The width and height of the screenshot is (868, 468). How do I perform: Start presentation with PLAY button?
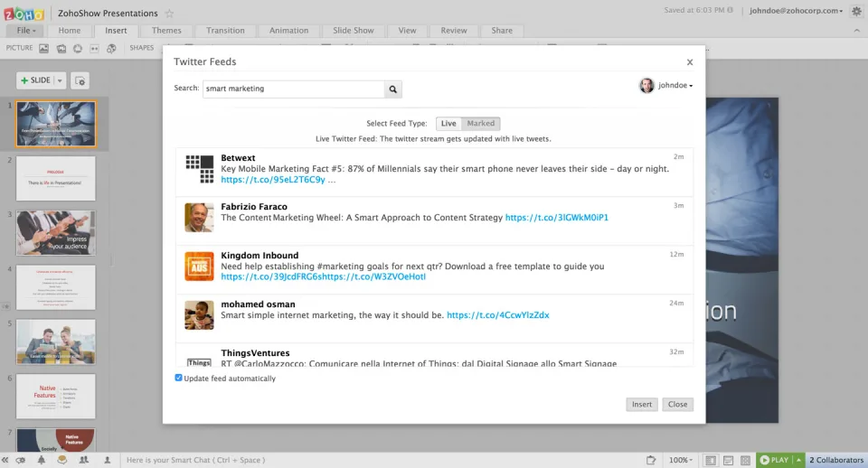click(x=775, y=460)
